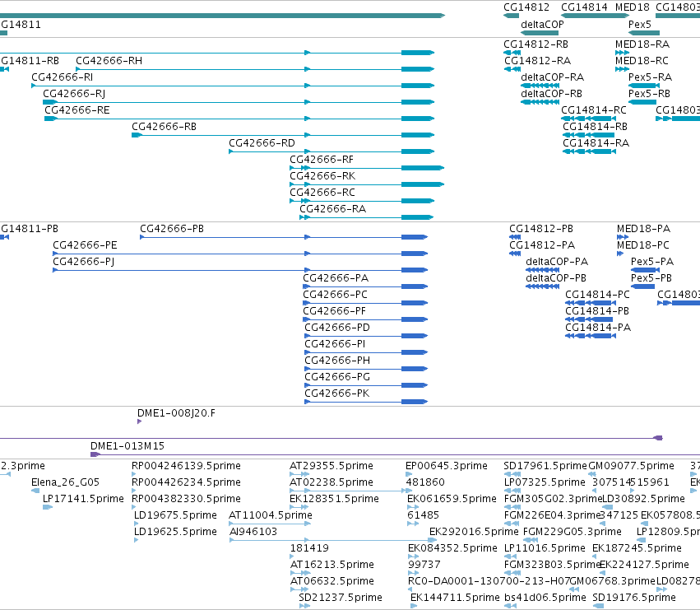The width and height of the screenshot is (700, 610).
Task: Select transcript CG42666-RF
Action: point(322,160)
